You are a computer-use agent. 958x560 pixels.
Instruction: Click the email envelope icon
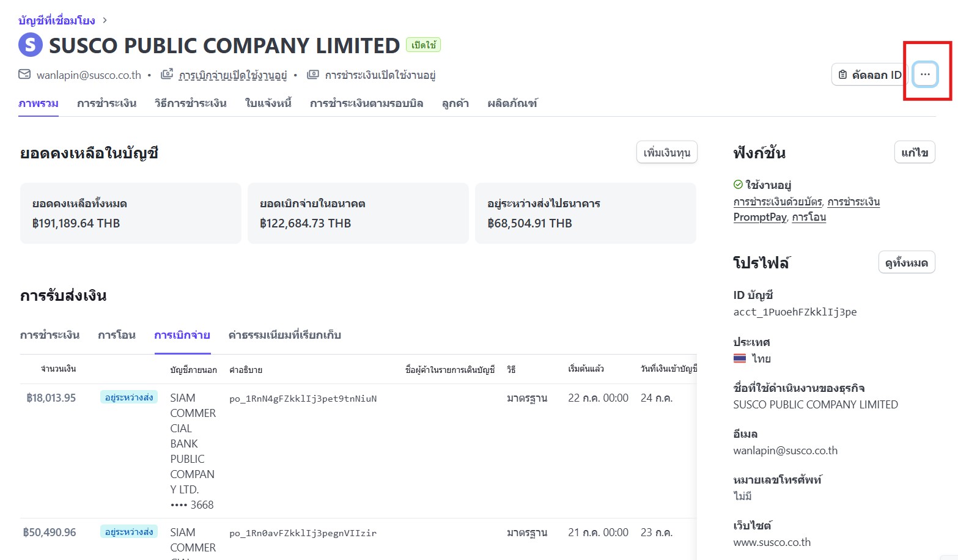coord(24,75)
